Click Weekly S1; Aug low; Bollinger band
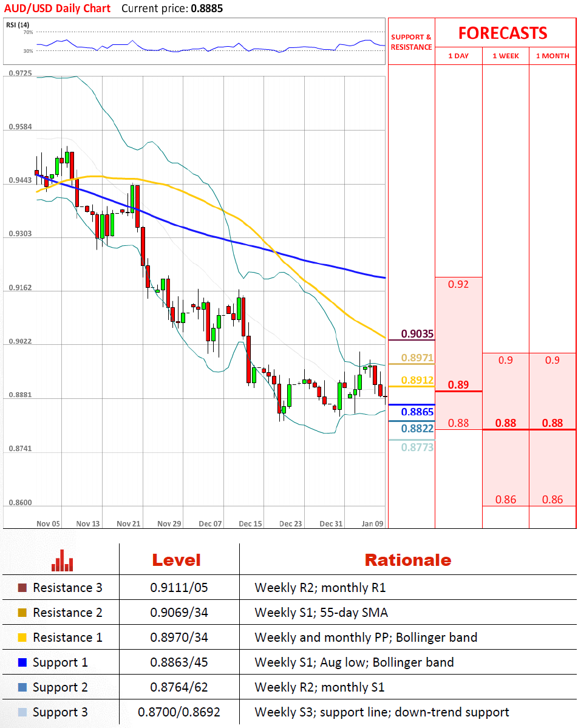This screenshot has width=578, height=728. 354,662
